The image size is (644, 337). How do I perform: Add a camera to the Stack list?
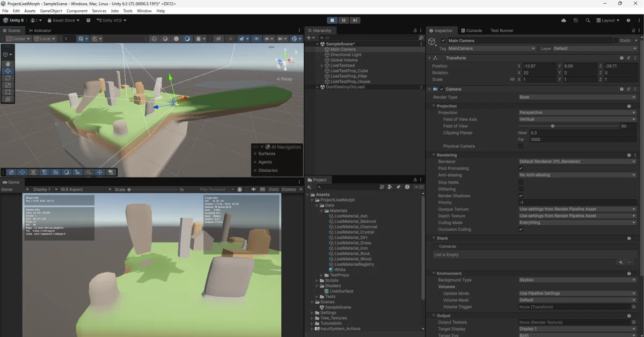coord(621,262)
